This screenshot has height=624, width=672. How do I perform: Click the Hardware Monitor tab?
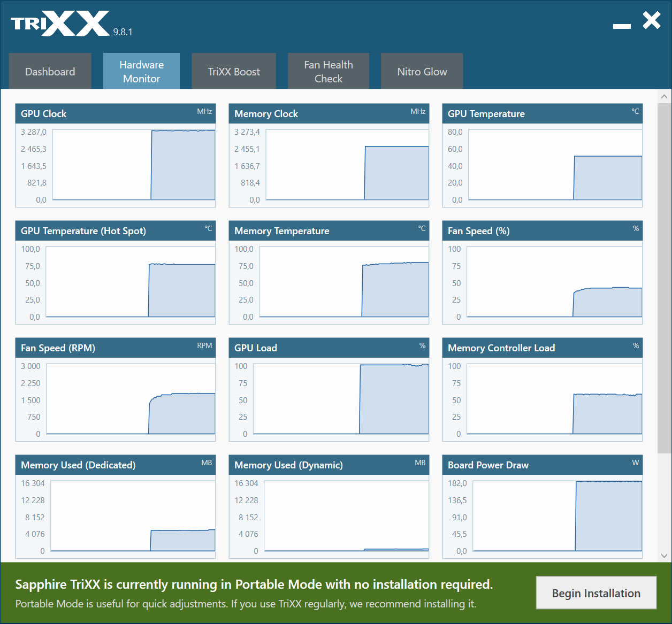tap(141, 71)
